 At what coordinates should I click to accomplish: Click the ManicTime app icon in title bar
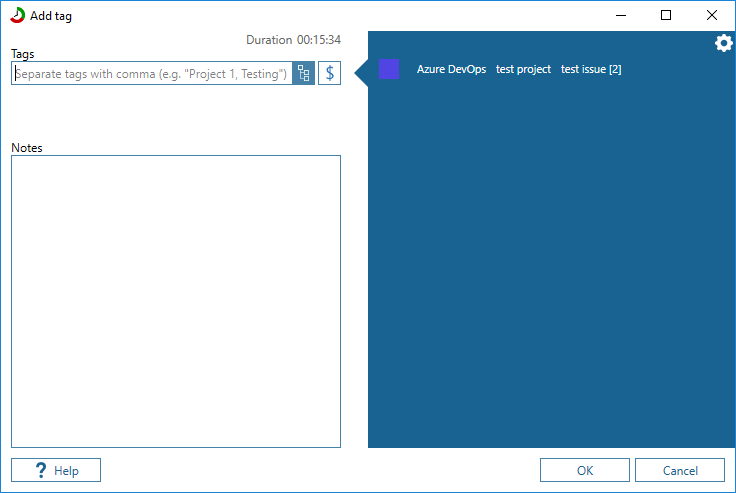[x=17, y=15]
